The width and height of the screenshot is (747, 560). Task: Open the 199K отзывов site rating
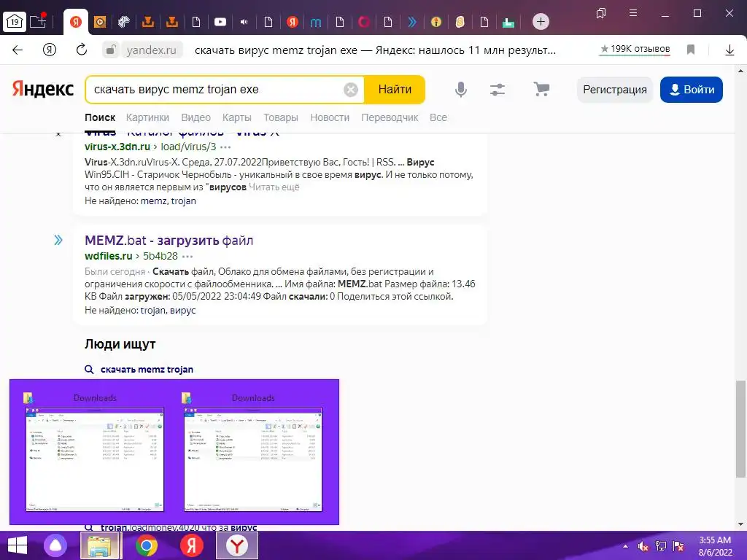pyautogui.click(x=635, y=49)
